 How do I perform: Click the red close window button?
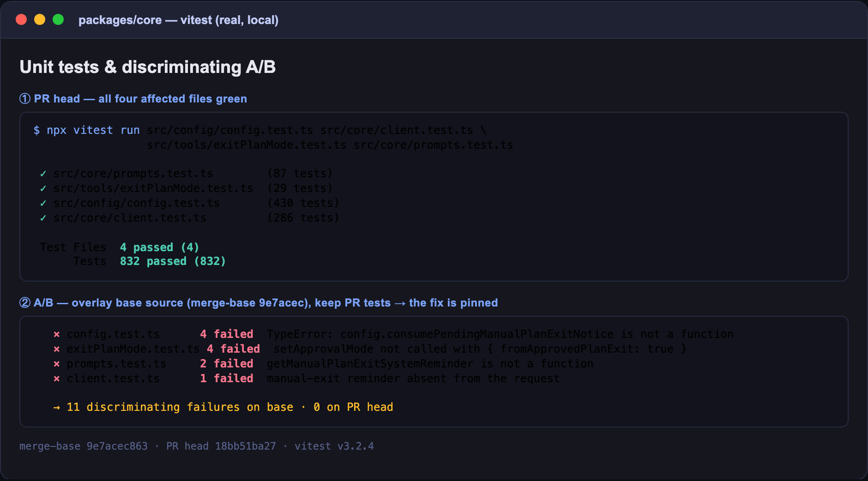[21, 19]
